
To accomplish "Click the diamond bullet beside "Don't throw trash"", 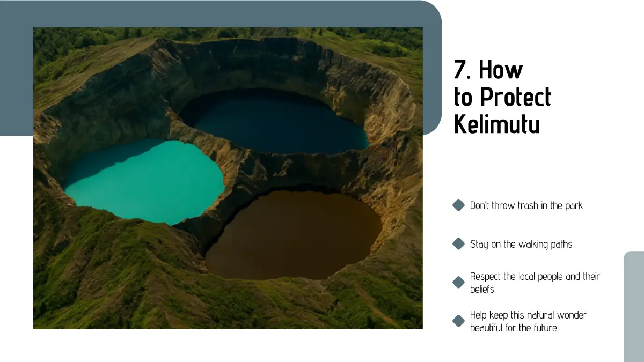I will [458, 205].
